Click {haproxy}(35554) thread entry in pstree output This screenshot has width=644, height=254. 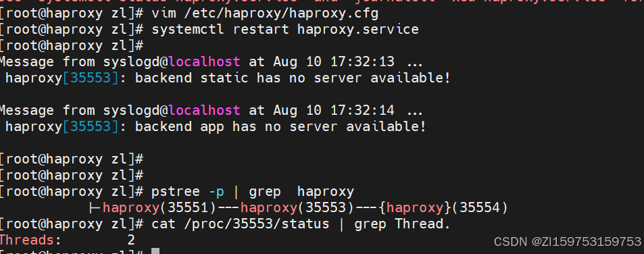(443, 208)
